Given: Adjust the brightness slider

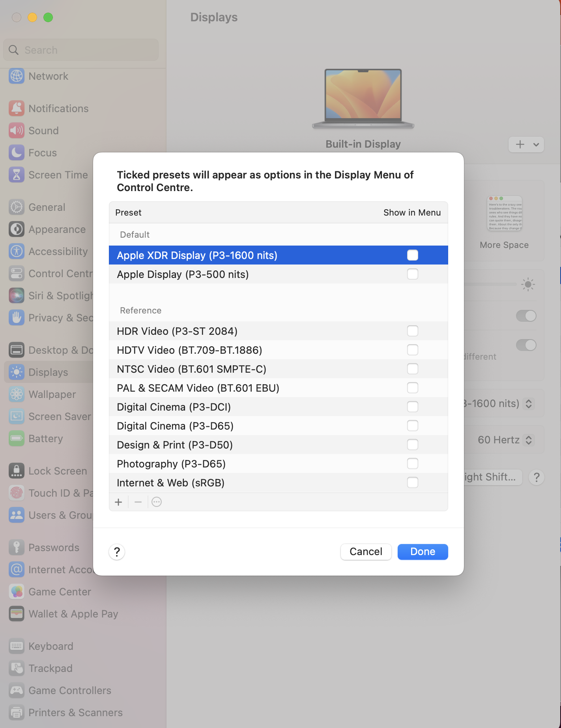Looking at the screenshot, I should pos(490,284).
